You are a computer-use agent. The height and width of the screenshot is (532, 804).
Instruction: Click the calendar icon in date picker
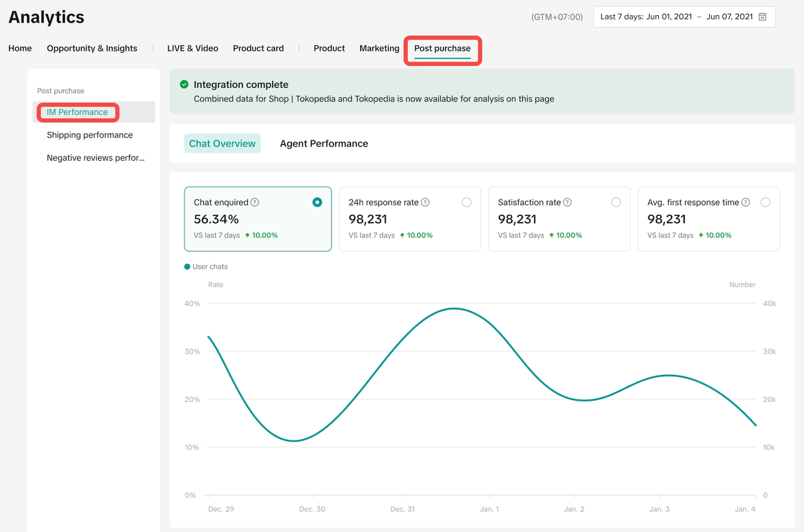click(x=762, y=17)
